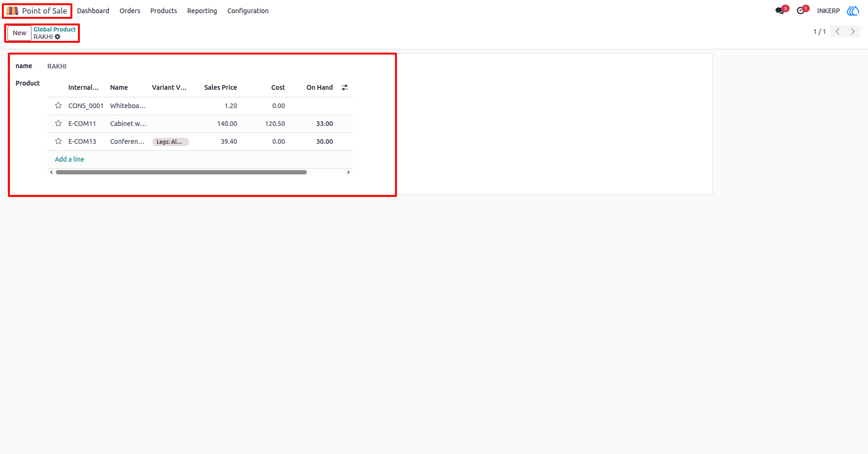Open optional columns settings icon
Screen dimensions: 868x454
(345, 87)
